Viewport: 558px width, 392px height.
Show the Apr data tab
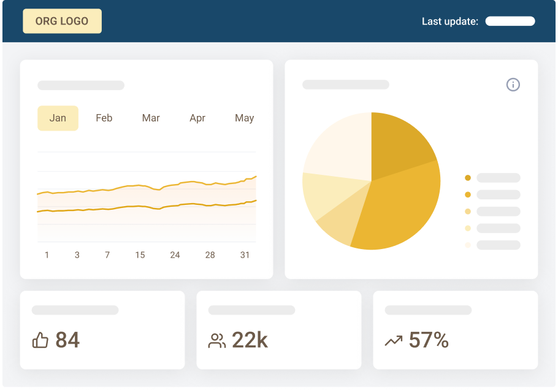coord(197,118)
